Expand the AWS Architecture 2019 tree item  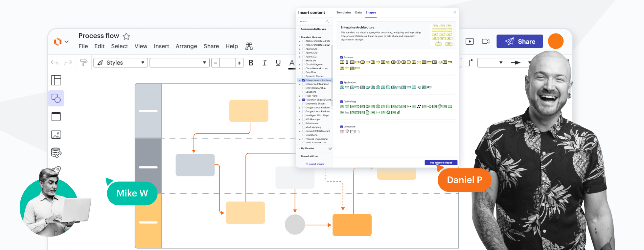[300, 41]
